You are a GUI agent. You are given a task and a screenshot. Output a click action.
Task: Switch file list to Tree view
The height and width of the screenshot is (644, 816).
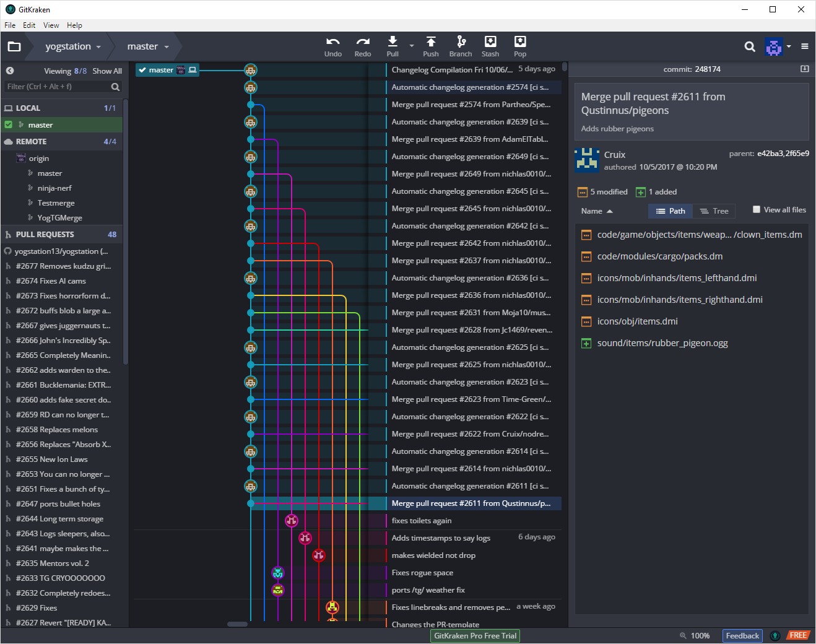click(x=714, y=211)
